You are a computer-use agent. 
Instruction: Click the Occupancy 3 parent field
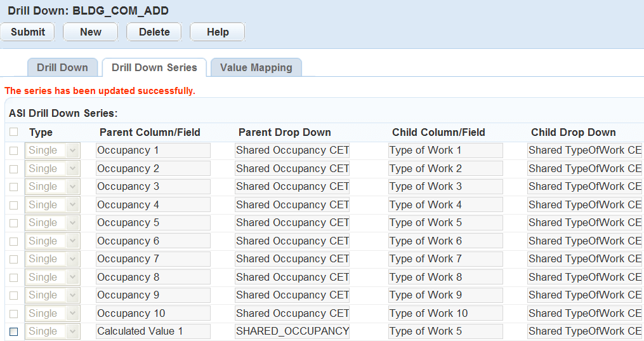tap(153, 187)
